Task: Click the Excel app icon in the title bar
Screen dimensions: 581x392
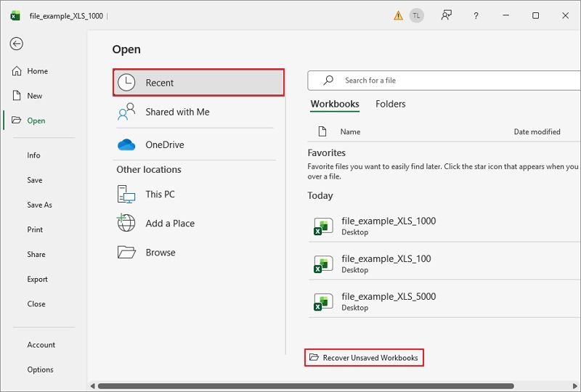Action: (15, 16)
